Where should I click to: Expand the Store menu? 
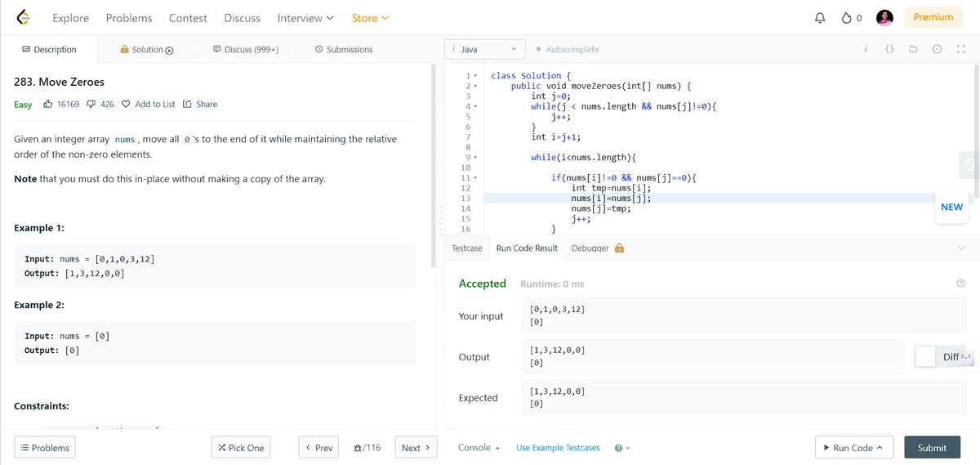click(x=370, y=18)
